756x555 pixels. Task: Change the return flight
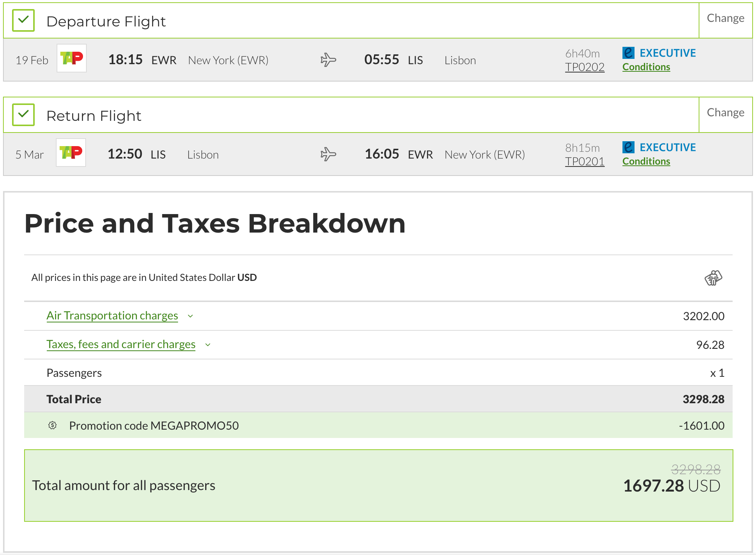[x=725, y=113]
